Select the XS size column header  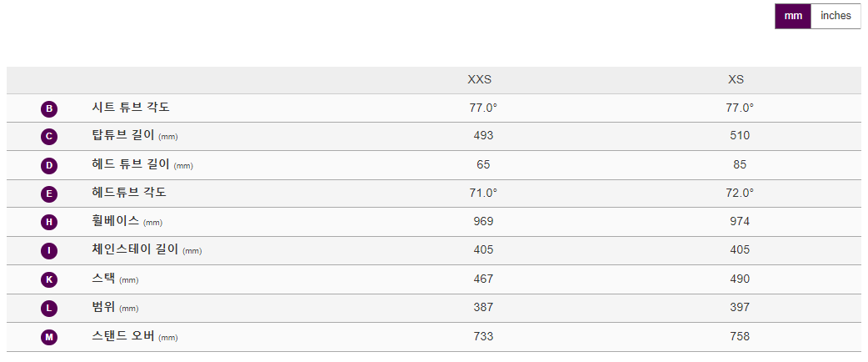(736, 80)
